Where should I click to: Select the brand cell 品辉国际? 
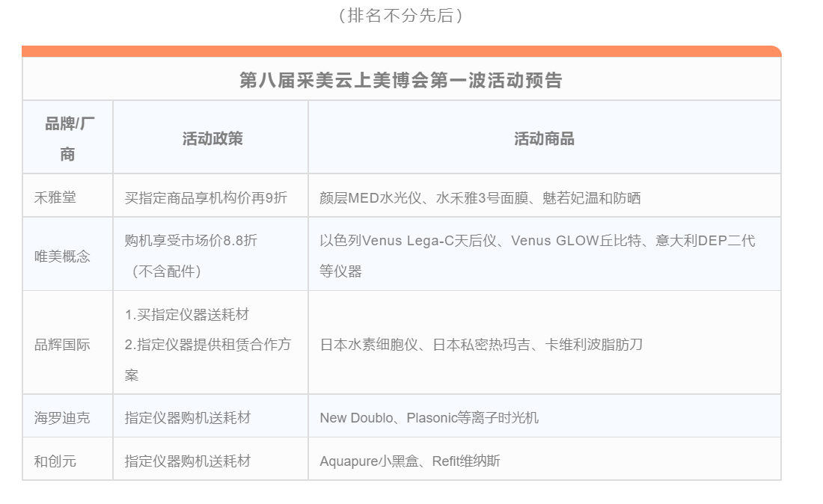[x=62, y=345]
